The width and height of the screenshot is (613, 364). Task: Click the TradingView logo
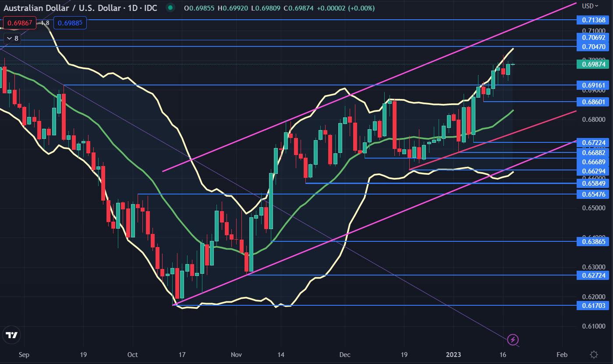(12, 336)
